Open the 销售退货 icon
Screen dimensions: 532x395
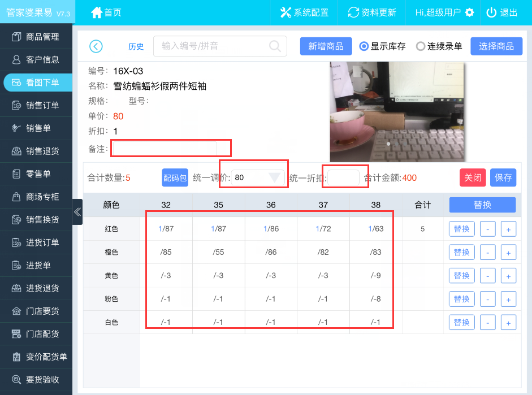tap(16, 151)
